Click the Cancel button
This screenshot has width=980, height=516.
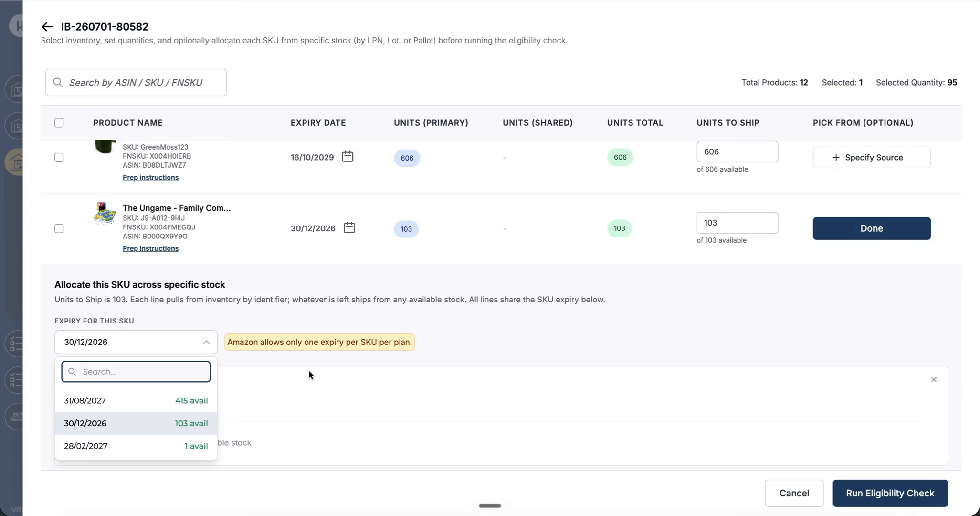click(794, 493)
